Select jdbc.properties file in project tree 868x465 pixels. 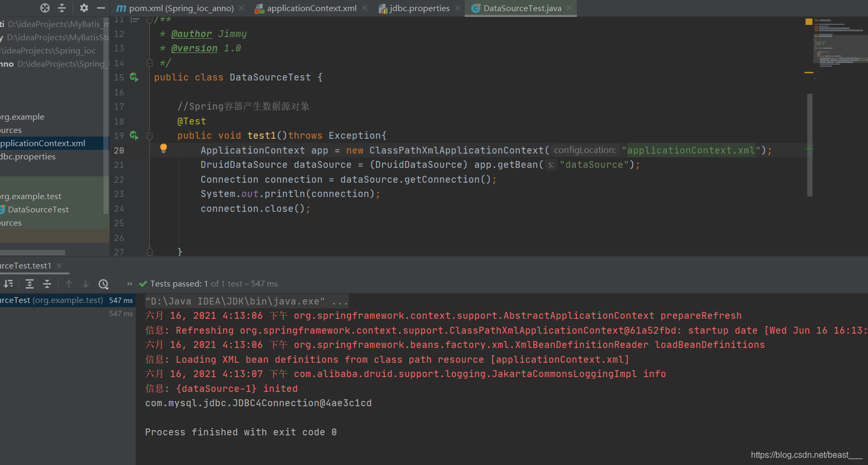(x=28, y=157)
